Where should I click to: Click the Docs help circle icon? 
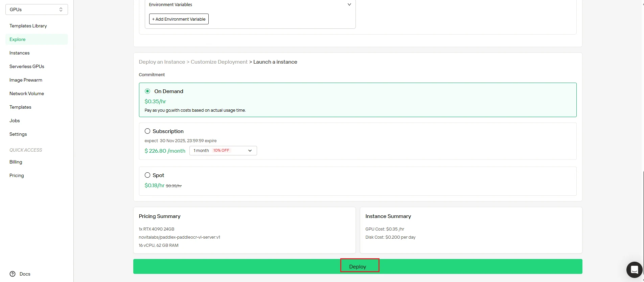[x=13, y=274]
